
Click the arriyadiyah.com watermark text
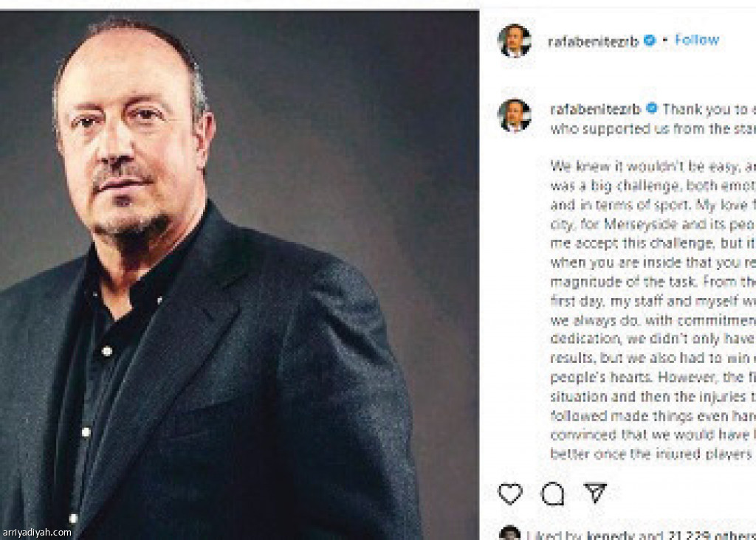click(x=37, y=532)
